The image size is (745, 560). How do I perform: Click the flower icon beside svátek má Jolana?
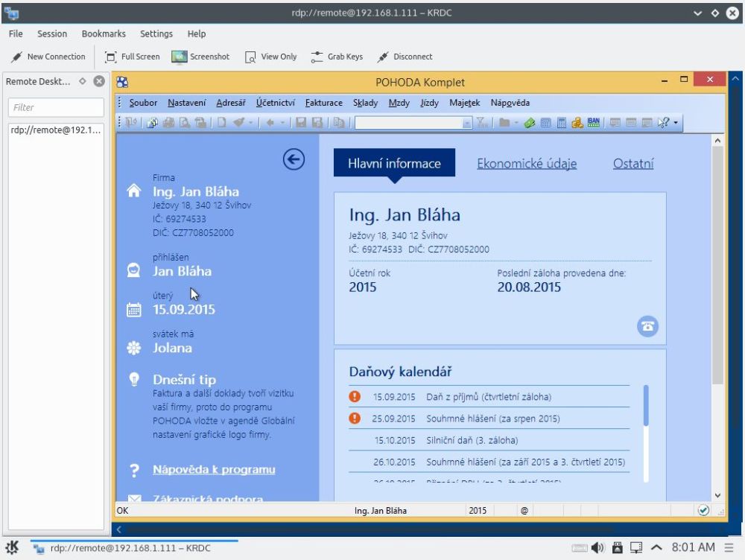pyautogui.click(x=134, y=348)
